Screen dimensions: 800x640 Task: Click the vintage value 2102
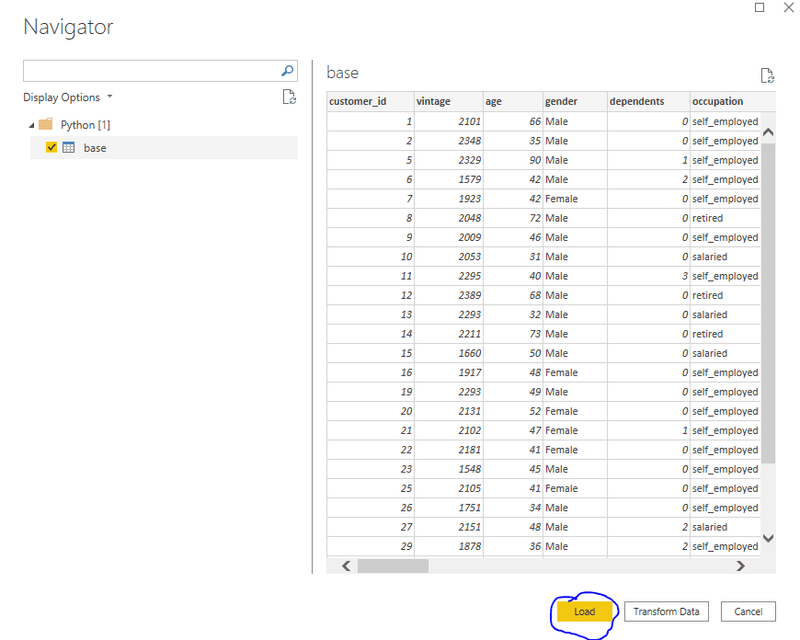tap(469, 430)
